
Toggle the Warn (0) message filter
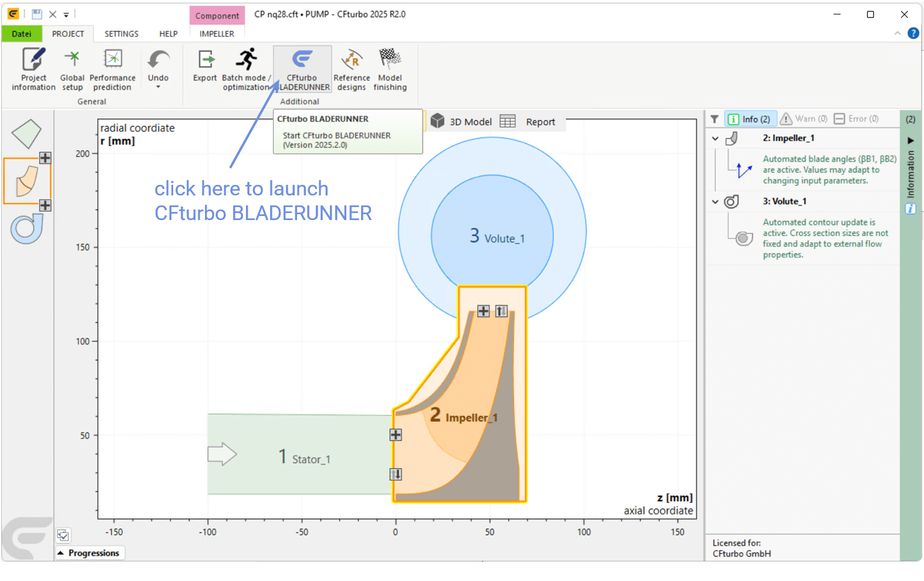click(x=804, y=119)
